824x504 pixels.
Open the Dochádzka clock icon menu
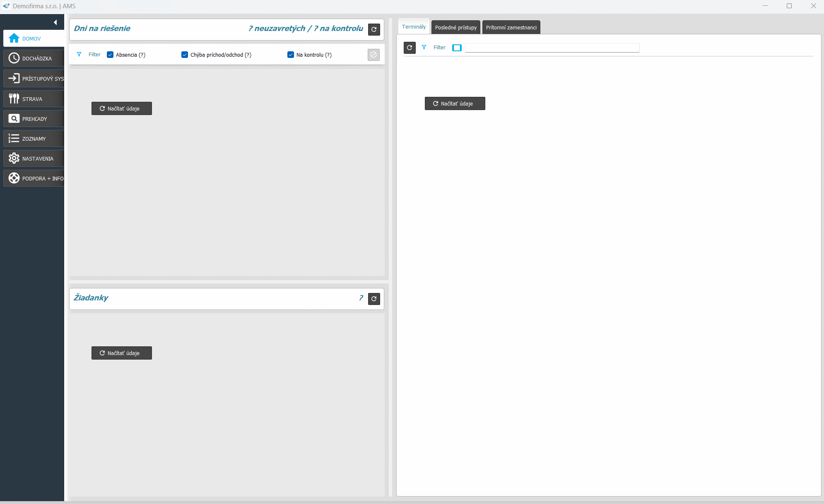pyautogui.click(x=34, y=58)
